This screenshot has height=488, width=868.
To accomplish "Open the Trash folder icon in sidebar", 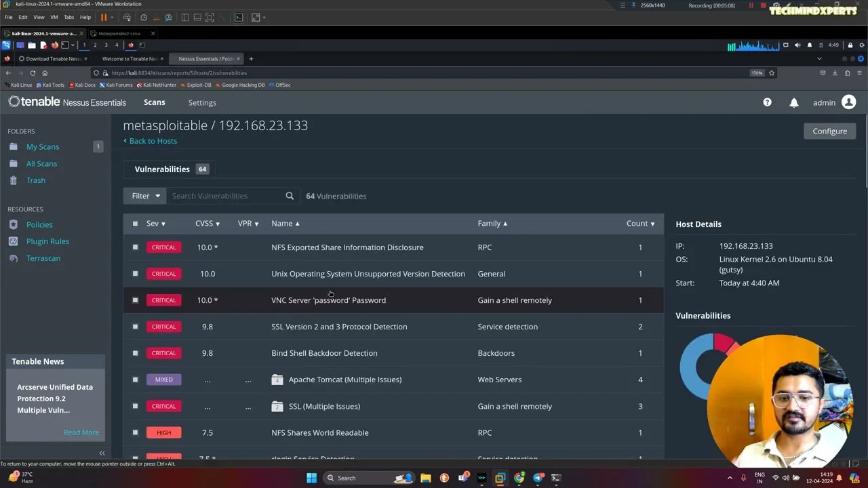I will [x=13, y=180].
